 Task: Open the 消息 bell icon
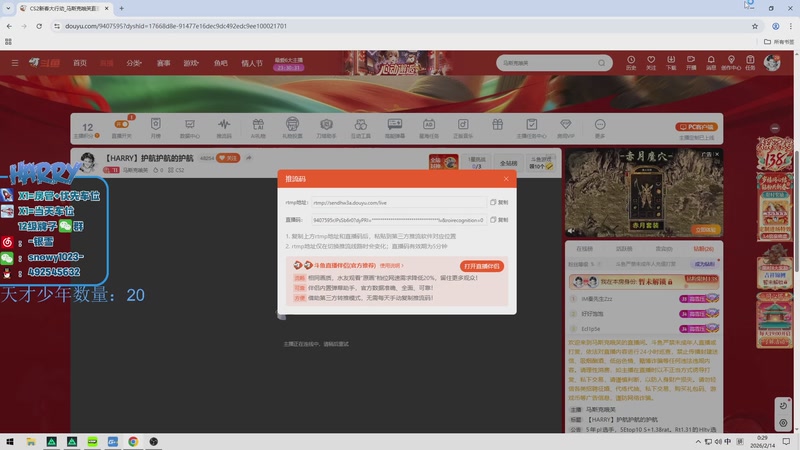pyautogui.click(x=711, y=62)
